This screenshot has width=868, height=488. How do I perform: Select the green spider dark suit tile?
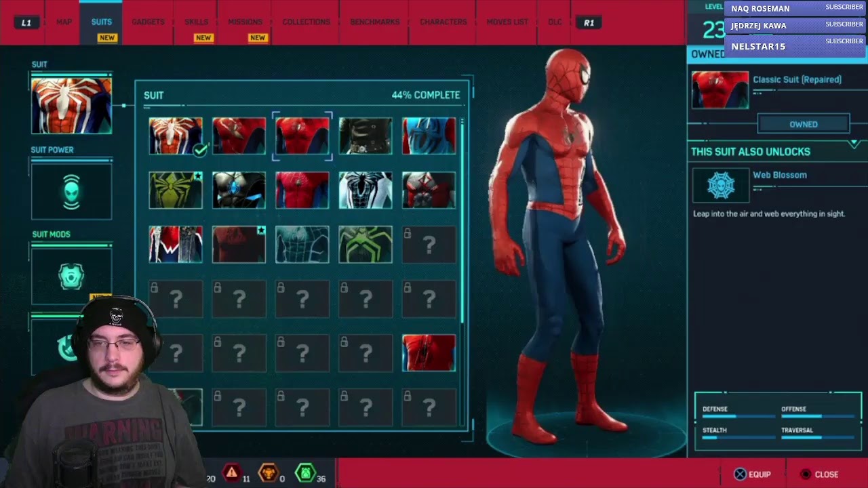(x=366, y=244)
